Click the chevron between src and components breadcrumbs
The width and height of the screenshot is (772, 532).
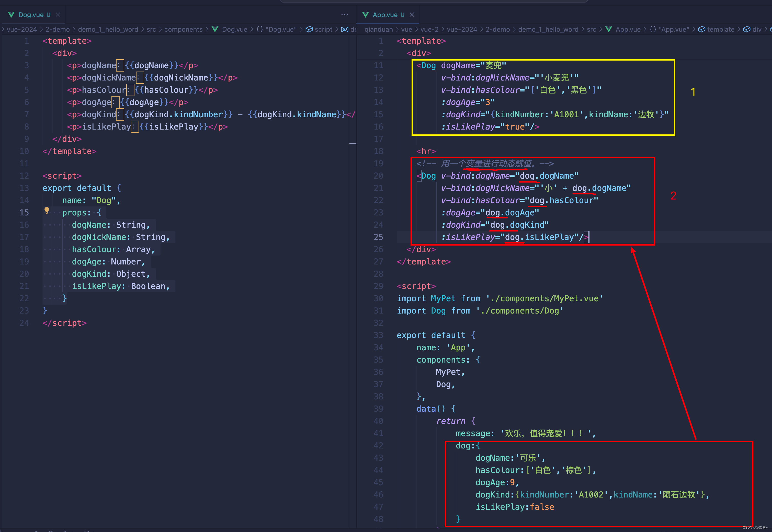[x=160, y=29]
